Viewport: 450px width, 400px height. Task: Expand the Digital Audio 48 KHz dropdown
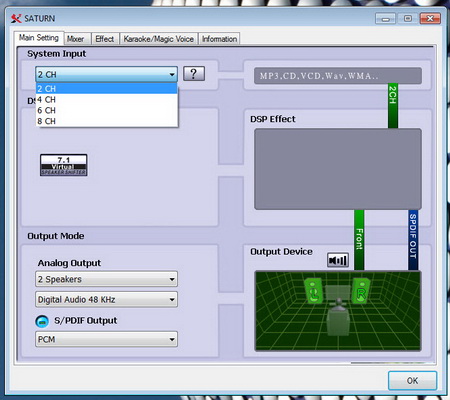point(106,299)
